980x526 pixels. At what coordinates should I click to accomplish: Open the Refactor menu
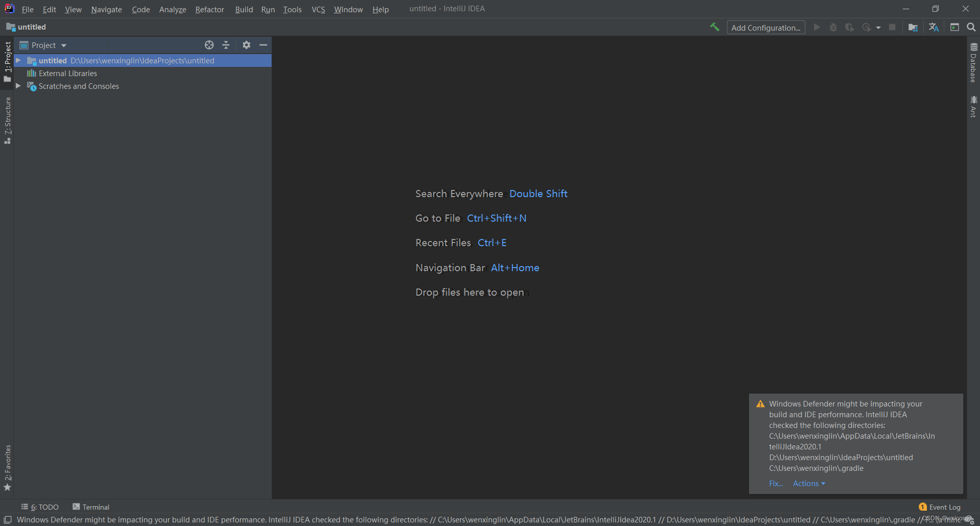click(209, 9)
